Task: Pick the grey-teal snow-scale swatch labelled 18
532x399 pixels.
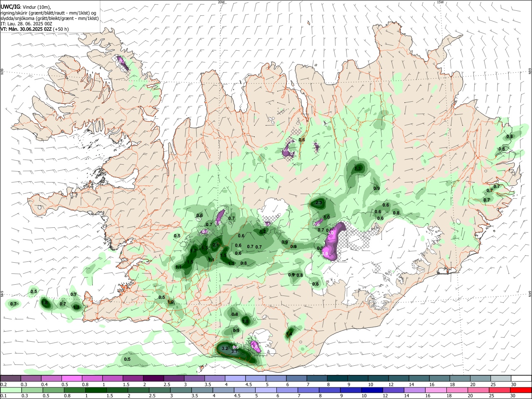Action: (460, 378)
